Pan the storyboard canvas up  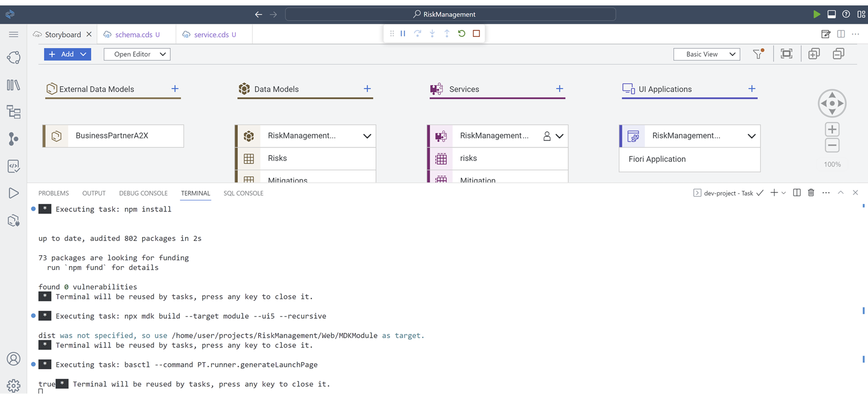coord(832,95)
